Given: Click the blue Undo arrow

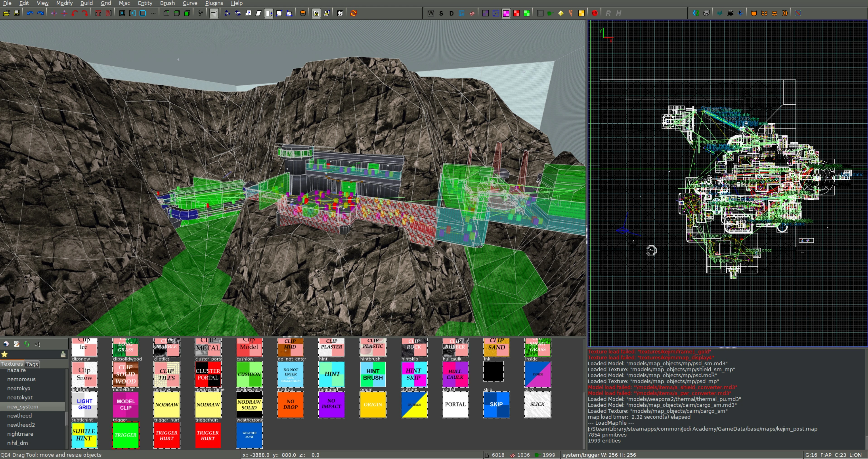Looking at the screenshot, I should (x=30, y=13).
